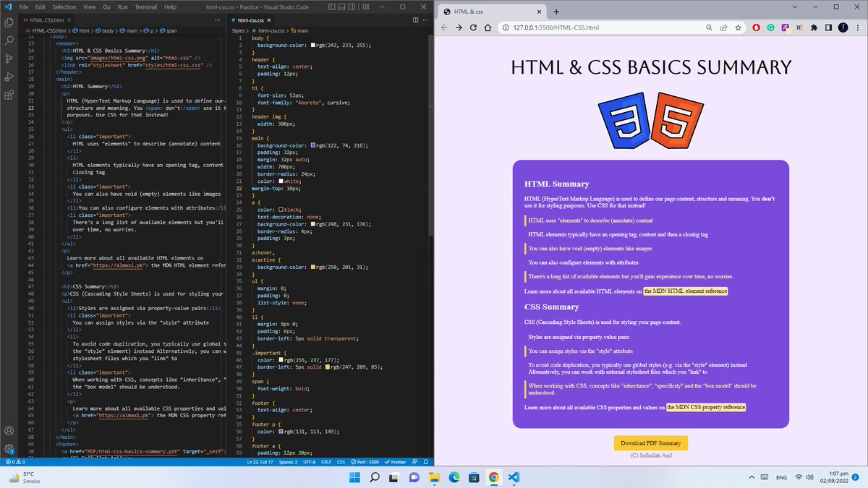Open the Search view in VS Code activity bar

coord(9,41)
